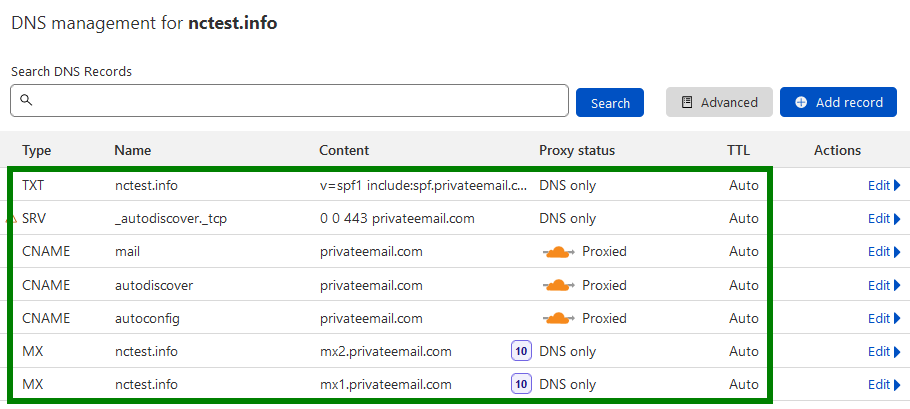Expand Edit for the SRV _autodiscover._tcp record
Viewport: 910px width, 409px height.
pos(884,219)
